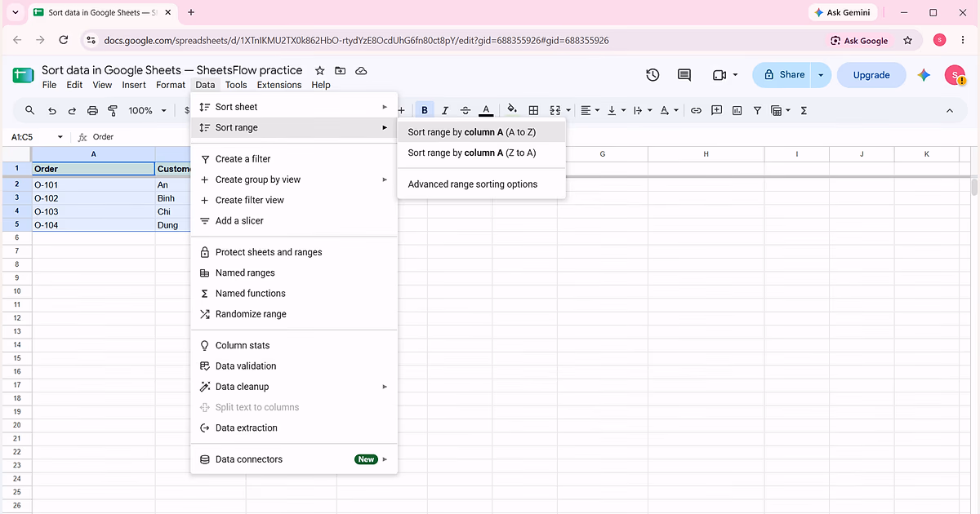The height and width of the screenshot is (514, 980).
Task: Open the File menu
Action: click(x=49, y=85)
